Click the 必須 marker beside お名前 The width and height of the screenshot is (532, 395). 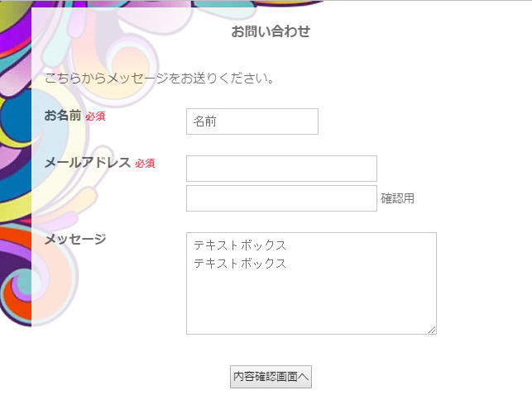tap(95, 117)
